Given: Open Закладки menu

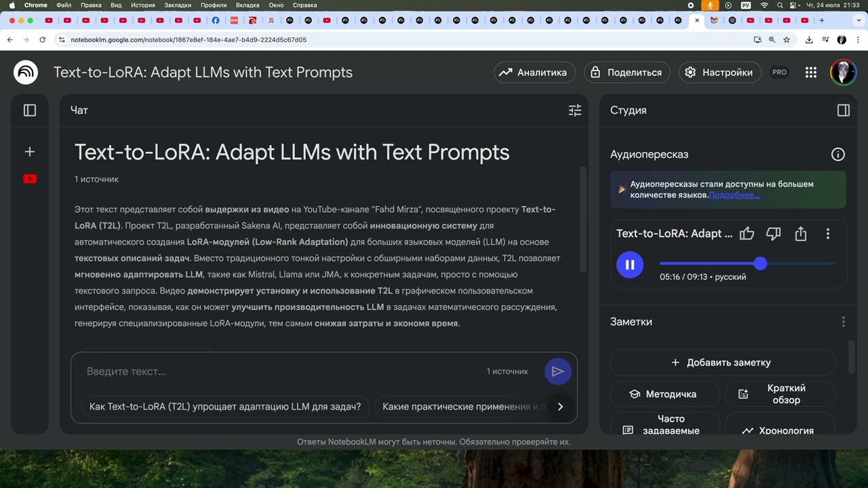Looking at the screenshot, I should coord(178,5).
